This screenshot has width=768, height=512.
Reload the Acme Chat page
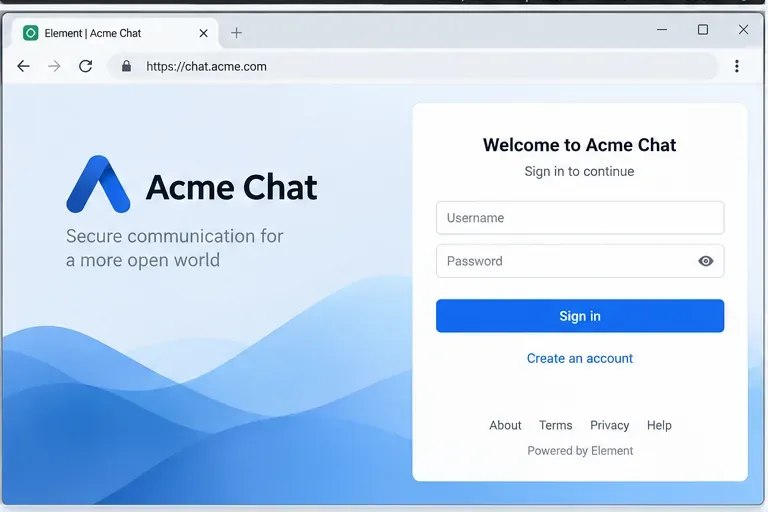coord(86,66)
